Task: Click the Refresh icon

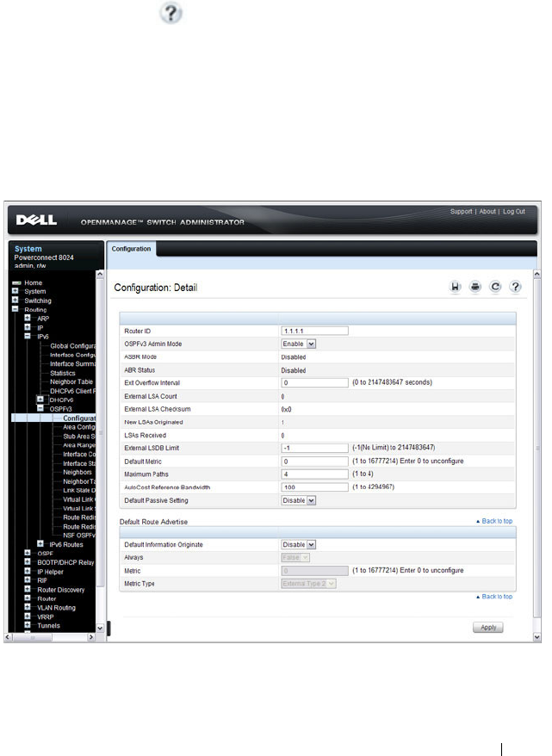Action: (495, 287)
